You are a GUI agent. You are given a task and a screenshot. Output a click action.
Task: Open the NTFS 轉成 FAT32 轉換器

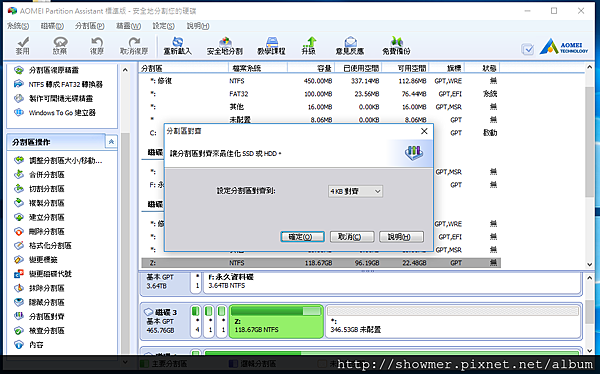coord(58,84)
